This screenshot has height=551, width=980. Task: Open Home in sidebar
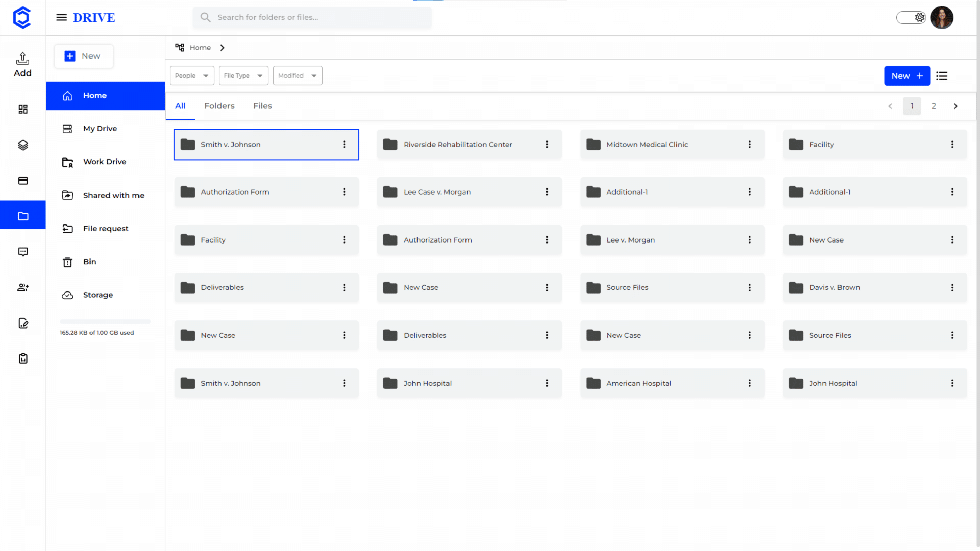[105, 96]
